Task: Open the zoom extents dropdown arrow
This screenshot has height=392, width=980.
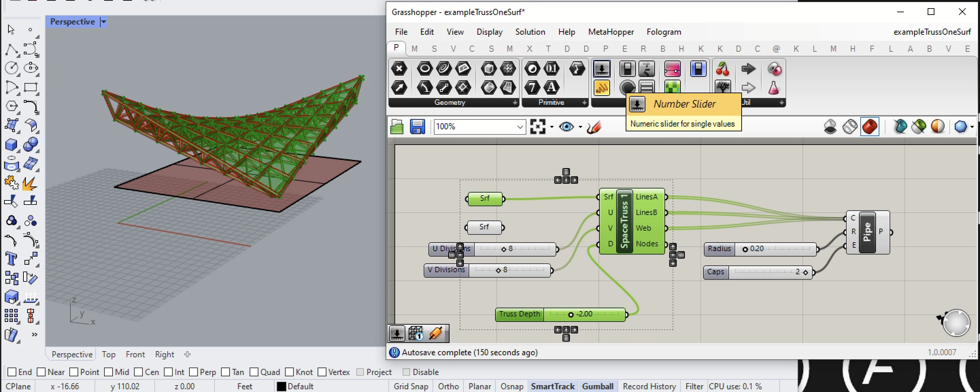Action: pos(552,127)
